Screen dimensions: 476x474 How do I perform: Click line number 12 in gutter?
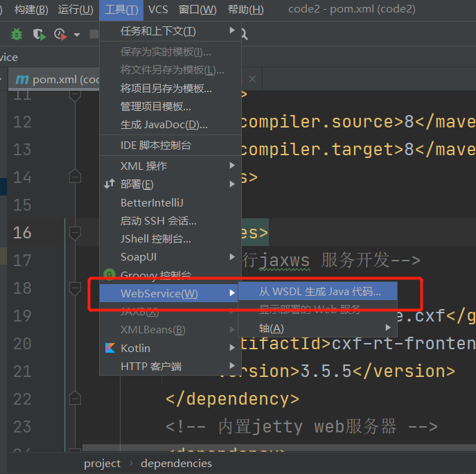(x=22, y=122)
